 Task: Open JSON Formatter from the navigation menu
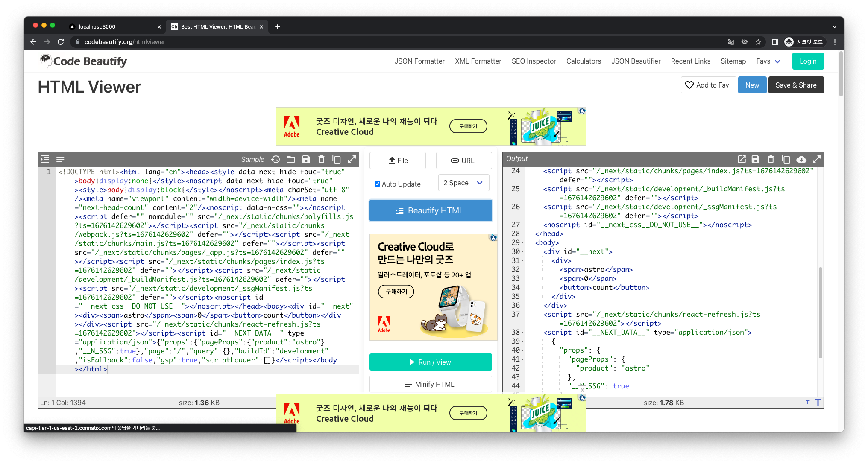click(419, 61)
